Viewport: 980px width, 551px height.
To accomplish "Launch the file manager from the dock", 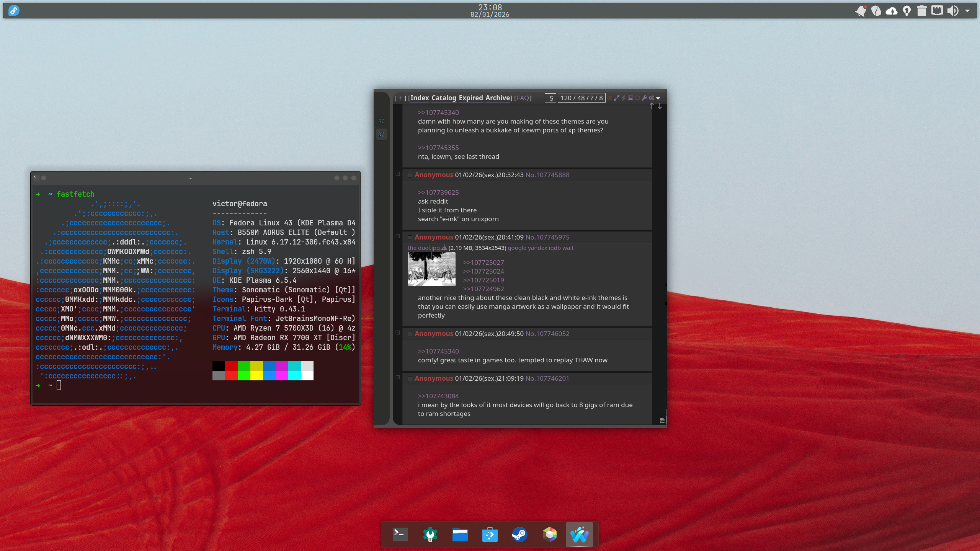I will point(460,535).
